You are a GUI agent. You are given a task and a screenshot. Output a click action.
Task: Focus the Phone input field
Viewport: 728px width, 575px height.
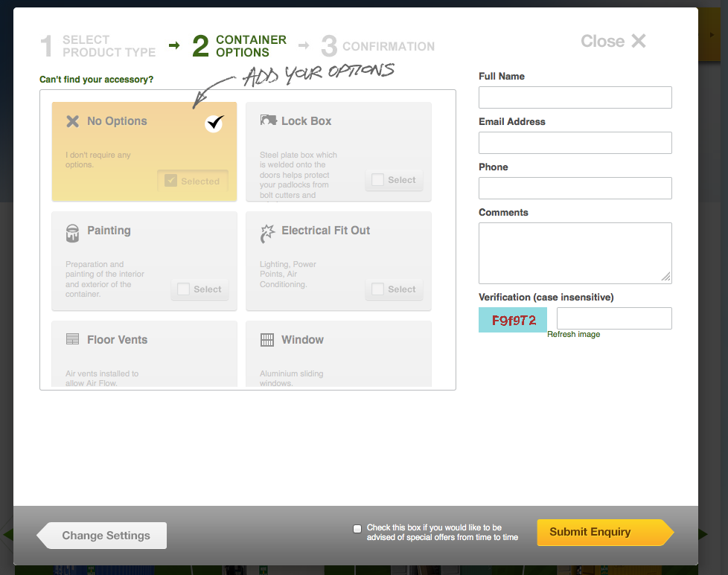[575, 188]
